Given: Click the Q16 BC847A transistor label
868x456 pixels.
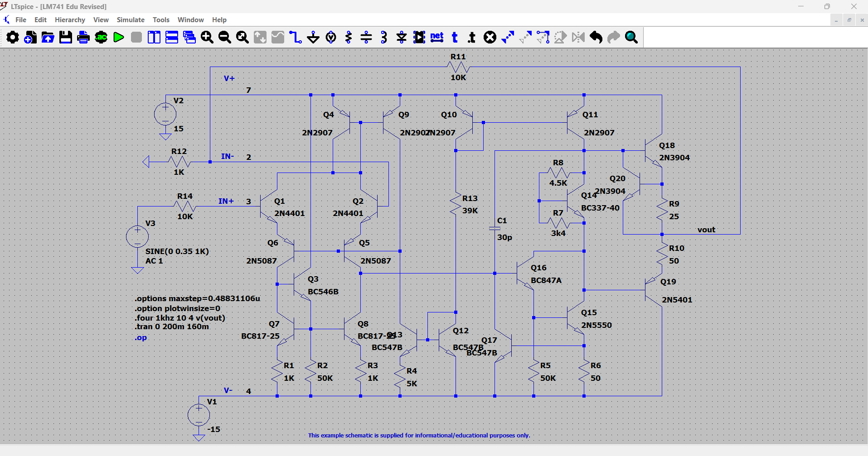Looking at the screenshot, I should click(x=538, y=268).
